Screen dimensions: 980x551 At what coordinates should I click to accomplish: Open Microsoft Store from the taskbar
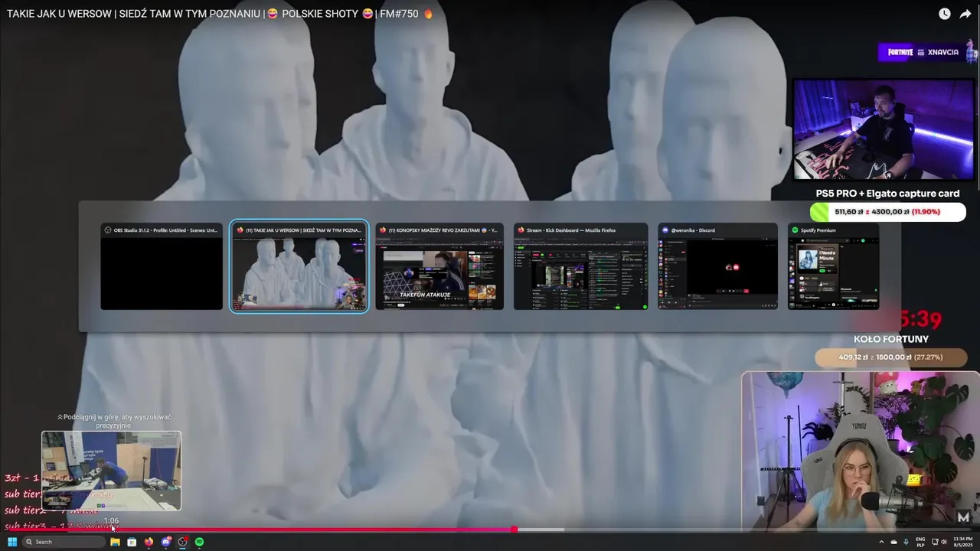tap(132, 542)
